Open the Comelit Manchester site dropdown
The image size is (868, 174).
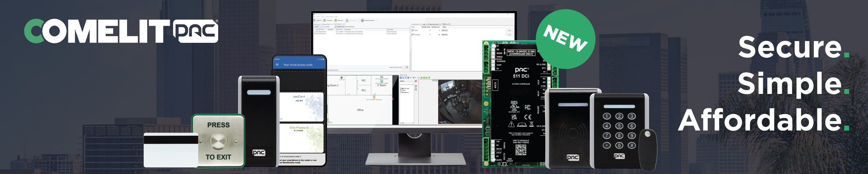369,20
